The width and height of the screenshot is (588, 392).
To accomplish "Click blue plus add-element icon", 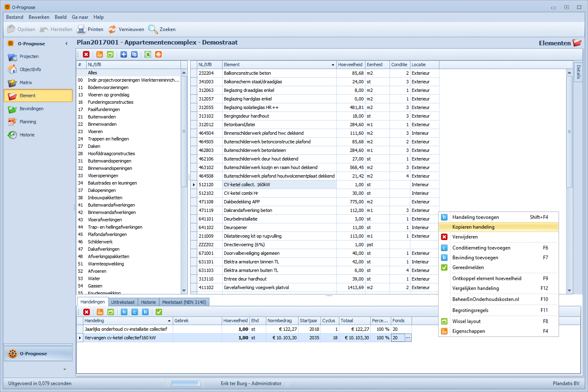I will click(x=124, y=54).
